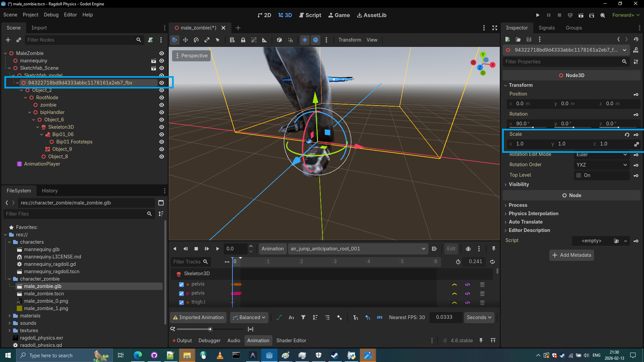
Task: Adjust the timeline zoom slider
Action: tap(210, 329)
